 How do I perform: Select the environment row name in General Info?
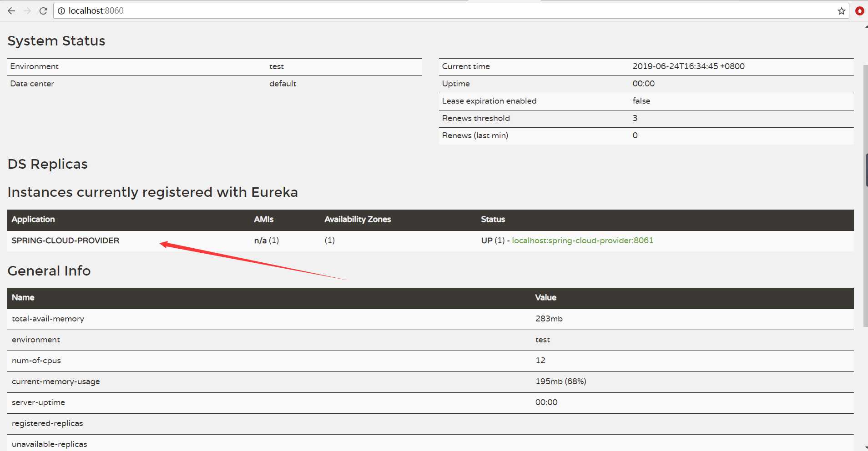click(36, 340)
